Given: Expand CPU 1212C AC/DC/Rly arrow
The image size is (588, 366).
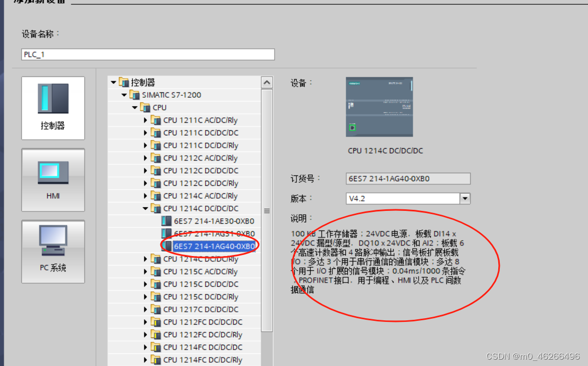Looking at the screenshot, I should pyautogui.click(x=146, y=158).
